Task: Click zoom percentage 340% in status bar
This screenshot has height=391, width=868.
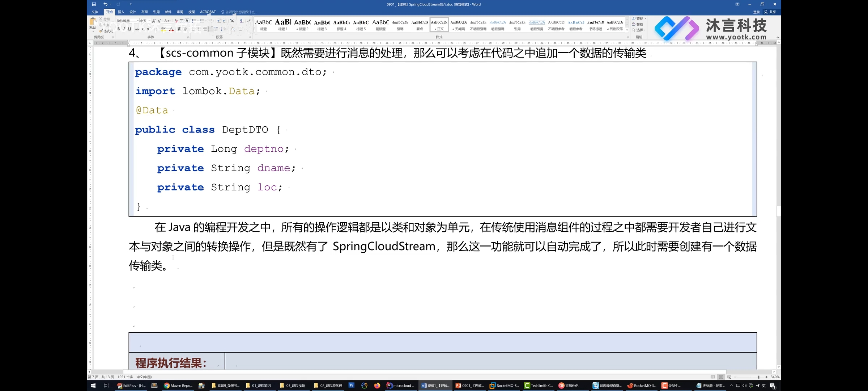Action: coord(775,377)
